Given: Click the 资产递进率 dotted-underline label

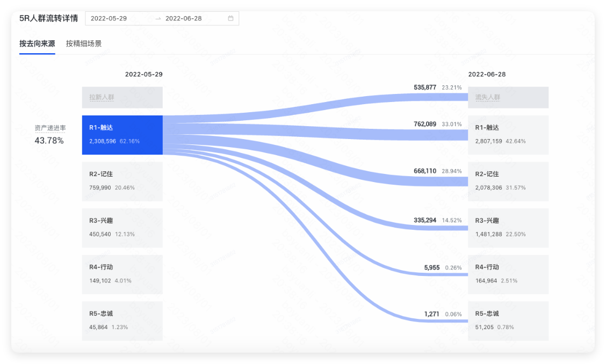Looking at the screenshot, I should pos(49,128).
